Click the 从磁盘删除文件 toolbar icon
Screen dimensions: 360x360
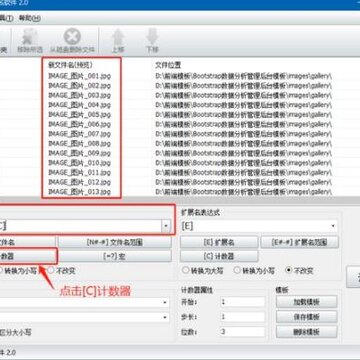pos(72,41)
